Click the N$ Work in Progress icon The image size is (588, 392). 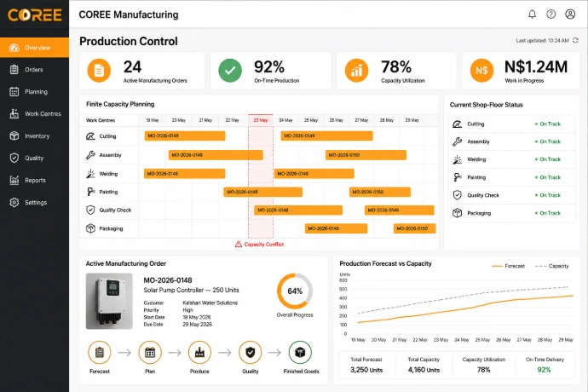pyautogui.click(x=481, y=70)
